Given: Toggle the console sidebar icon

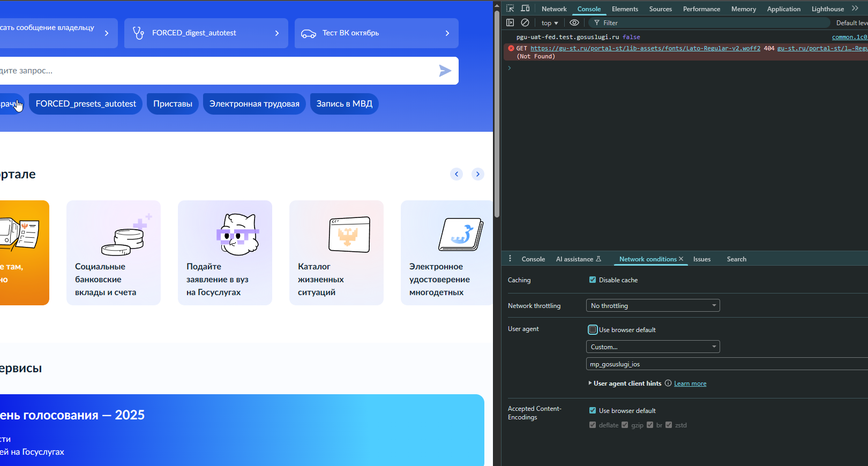Looking at the screenshot, I should (510, 22).
